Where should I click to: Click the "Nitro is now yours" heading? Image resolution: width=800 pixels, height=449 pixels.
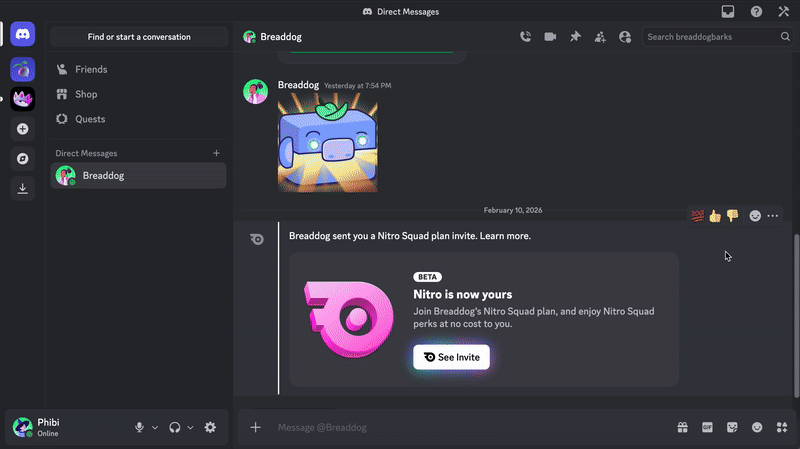point(462,294)
